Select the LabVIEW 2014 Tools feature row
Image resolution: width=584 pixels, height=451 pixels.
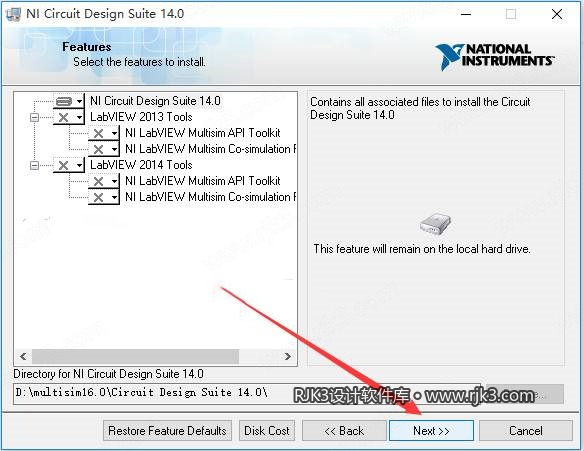141,165
